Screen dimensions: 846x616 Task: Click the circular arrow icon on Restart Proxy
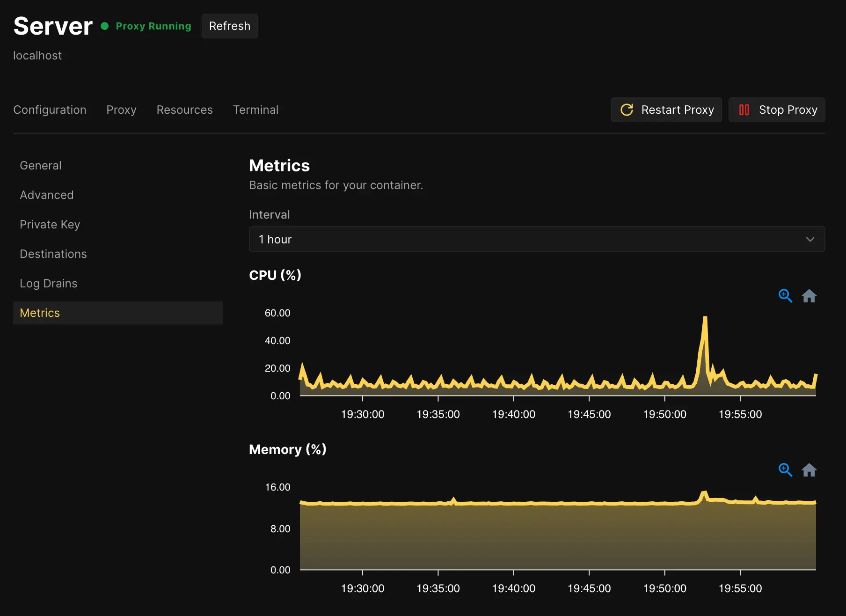click(627, 110)
